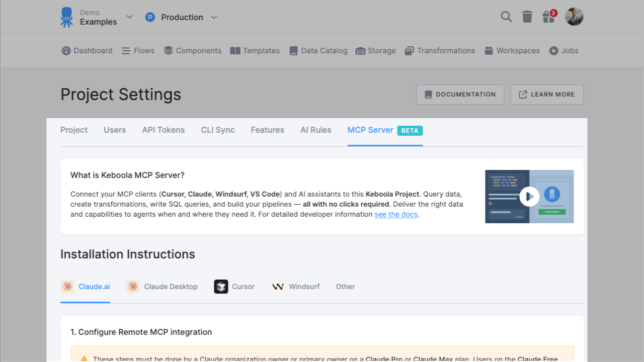Image resolution: width=644 pixels, height=362 pixels.
Task: Check the Jobs queue
Action: coord(563,50)
